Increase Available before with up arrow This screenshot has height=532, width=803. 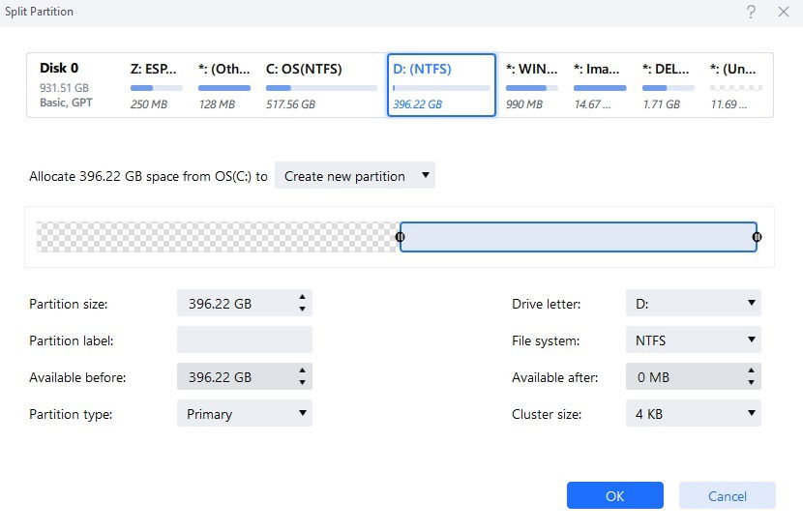tap(302, 370)
